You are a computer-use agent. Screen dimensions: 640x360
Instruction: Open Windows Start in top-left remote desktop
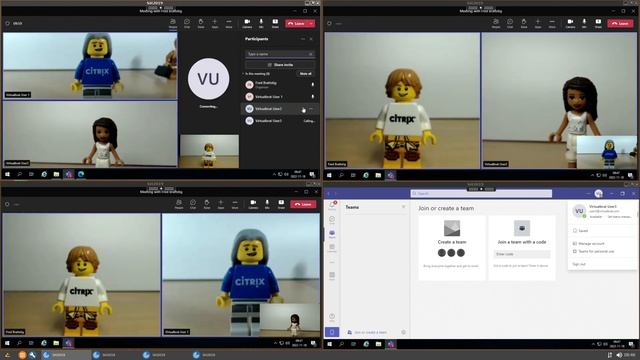(x=7, y=174)
